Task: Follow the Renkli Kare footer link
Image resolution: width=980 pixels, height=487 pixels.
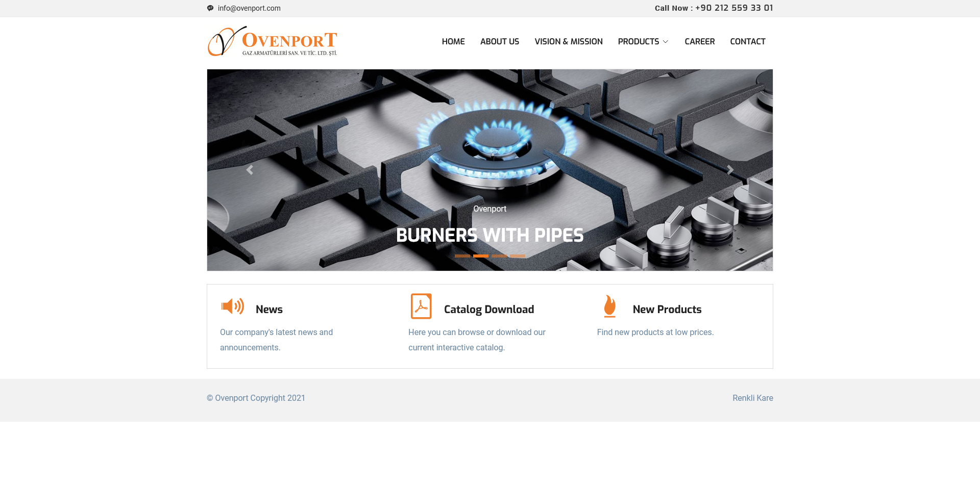Action: click(752, 398)
